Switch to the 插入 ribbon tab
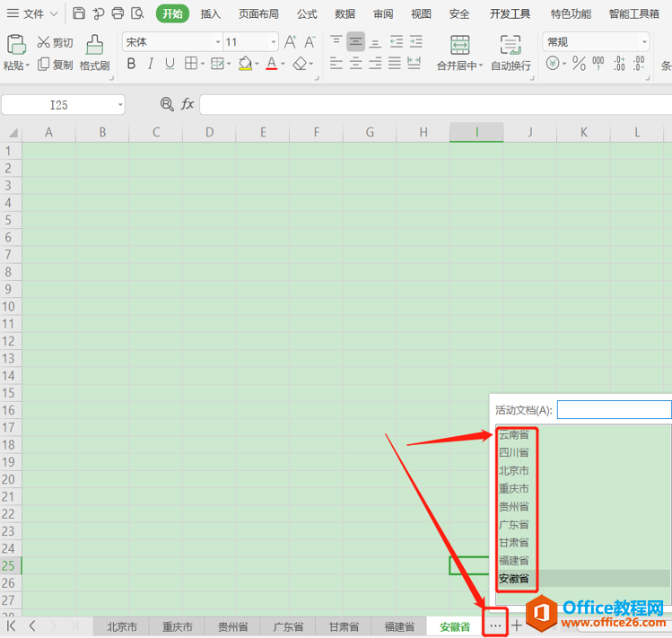The height and width of the screenshot is (638, 672). 211,14
